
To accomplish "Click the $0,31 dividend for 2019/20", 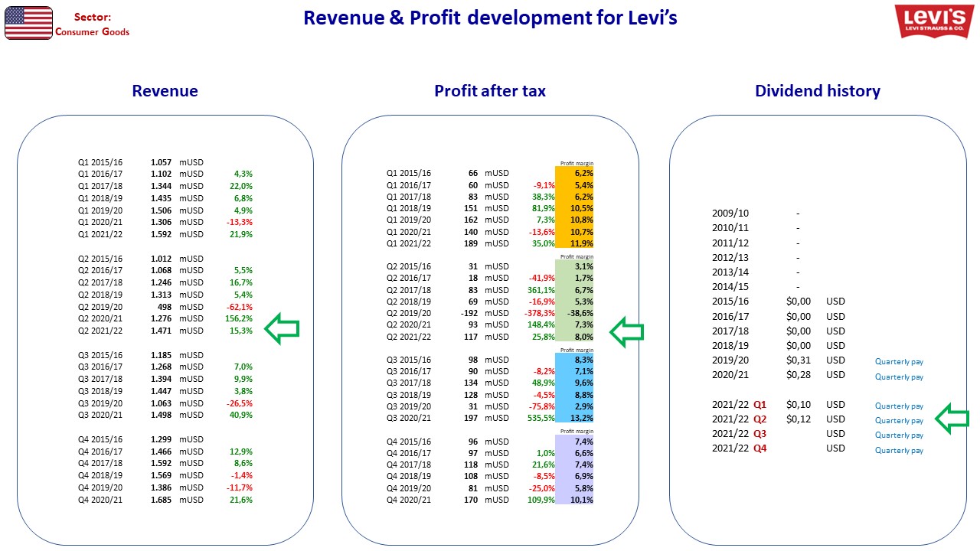I will [x=799, y=360].
